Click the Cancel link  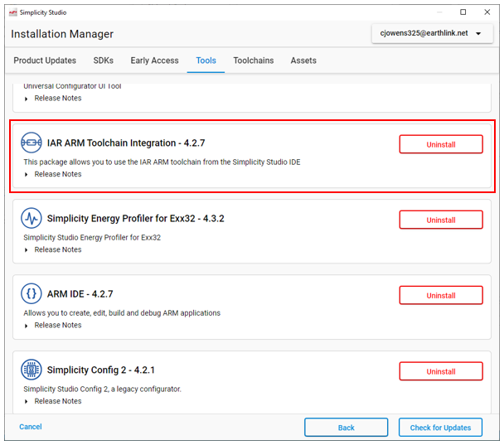coord(31,427)
